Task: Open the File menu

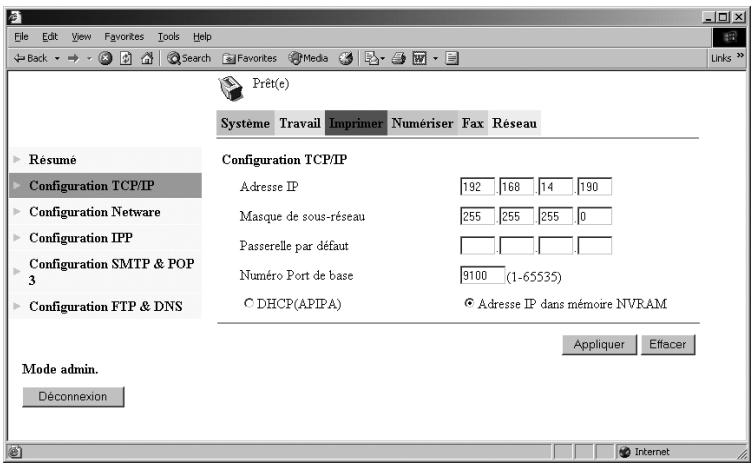Action: pyautogui.click(x=21, y=37)
